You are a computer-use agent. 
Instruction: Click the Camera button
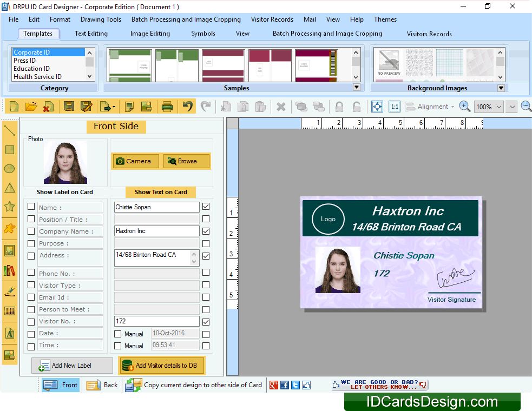[135, 161]
